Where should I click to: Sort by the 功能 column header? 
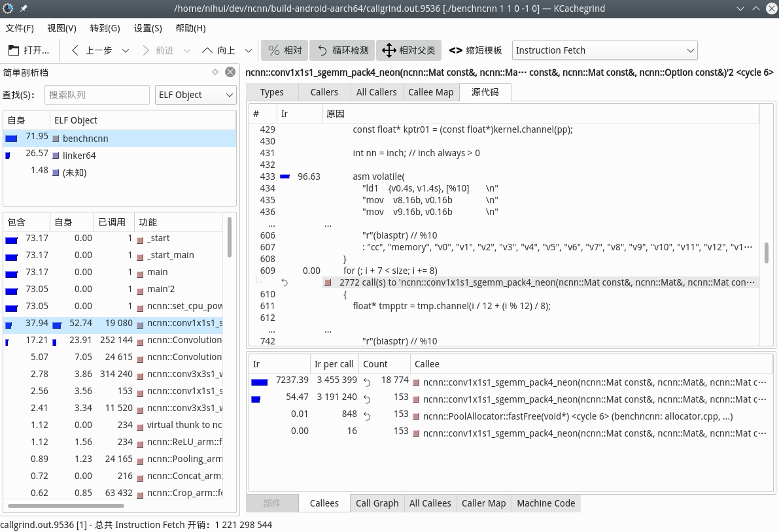coord(179,222)
